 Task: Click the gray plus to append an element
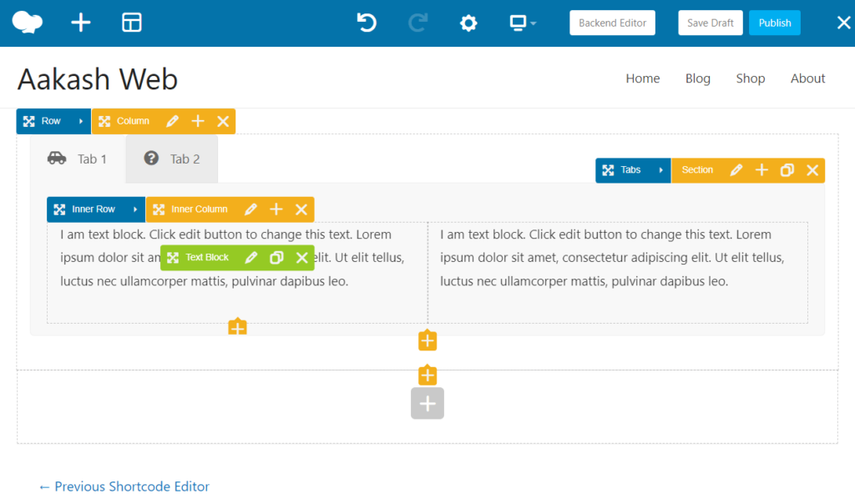click(x=427, y=403)
